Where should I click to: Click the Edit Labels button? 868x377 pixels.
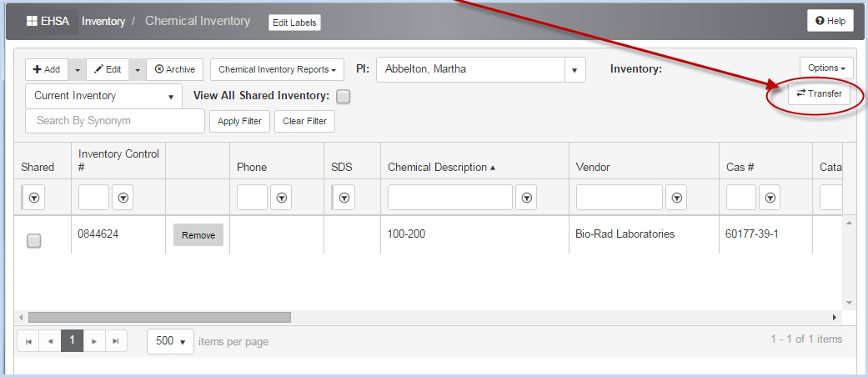[294, 23]
